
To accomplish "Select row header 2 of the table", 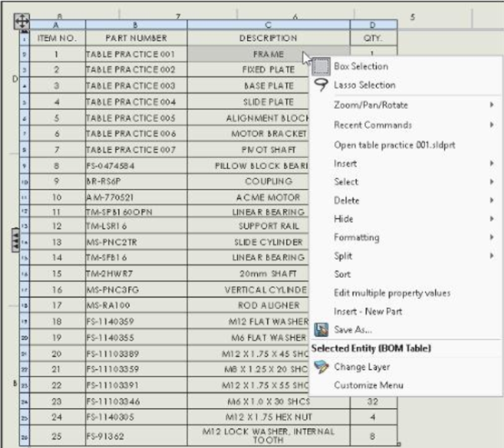I will (25, 54).
